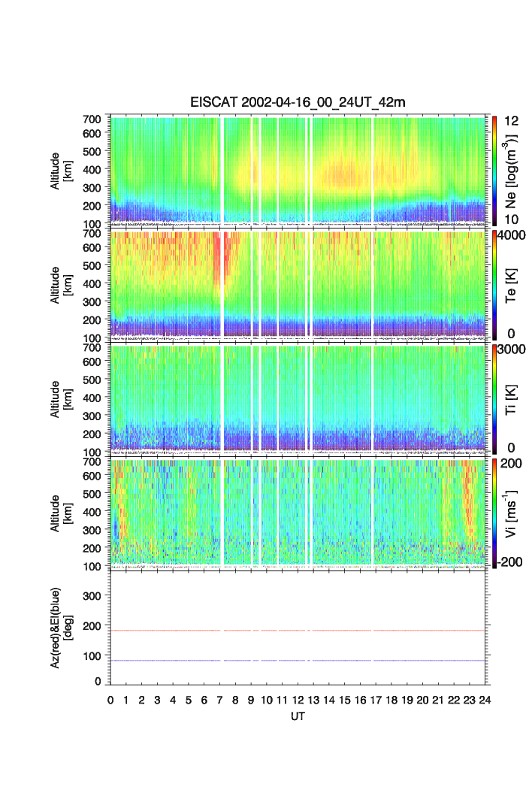This screenshot has width=532, height=799.
Task: Click the orange density peak near 15 UT
Action: [x=342, y=175]
